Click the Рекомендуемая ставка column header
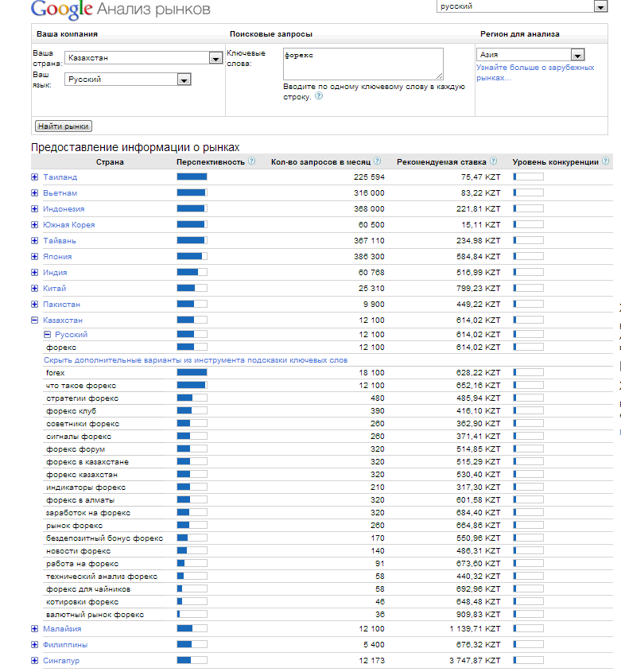 (x=441, y=162)
